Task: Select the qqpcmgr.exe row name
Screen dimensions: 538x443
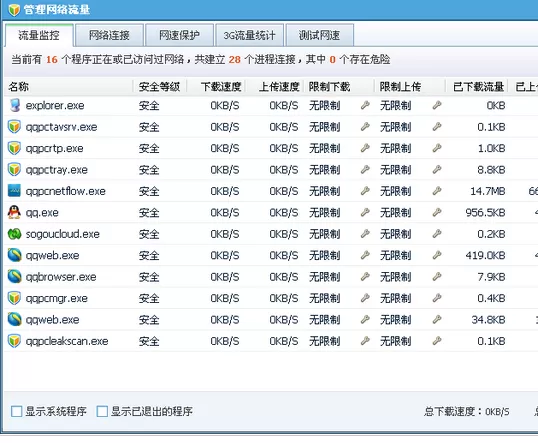Action: tap(57, 299)
